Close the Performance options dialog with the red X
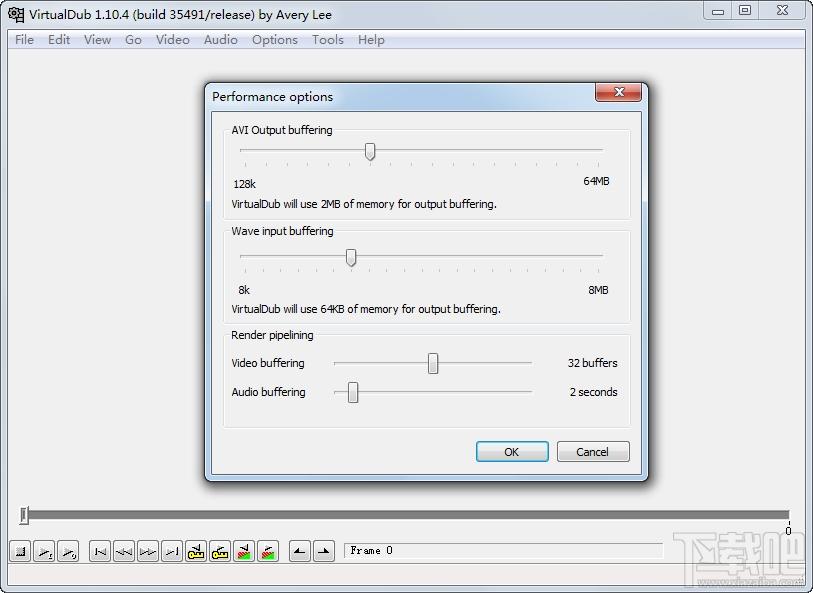The image size is (813, 593). pos(619,92)
